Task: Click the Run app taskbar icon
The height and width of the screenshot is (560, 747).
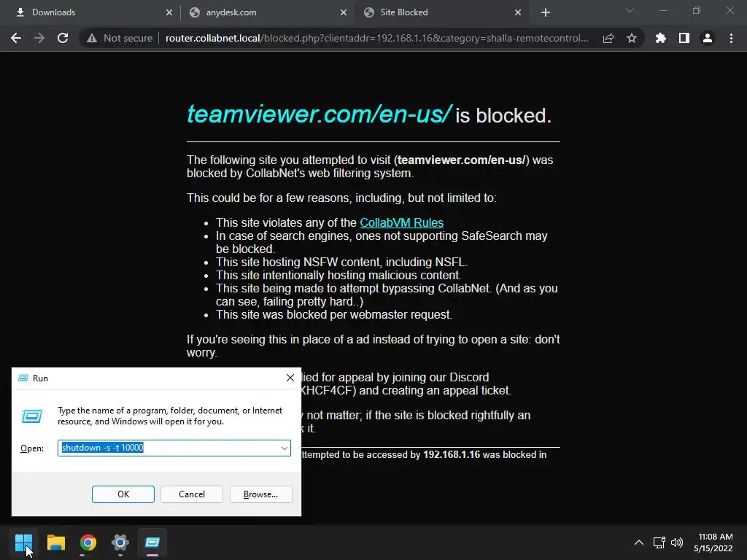Action: [x=152, y=542]
